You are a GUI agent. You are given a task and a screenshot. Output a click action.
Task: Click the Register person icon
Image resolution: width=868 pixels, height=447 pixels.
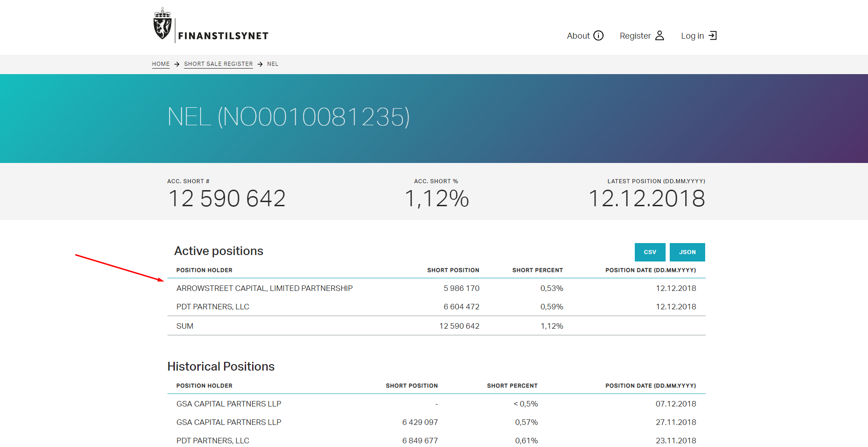pyautogui.click(x=660, y=35)
